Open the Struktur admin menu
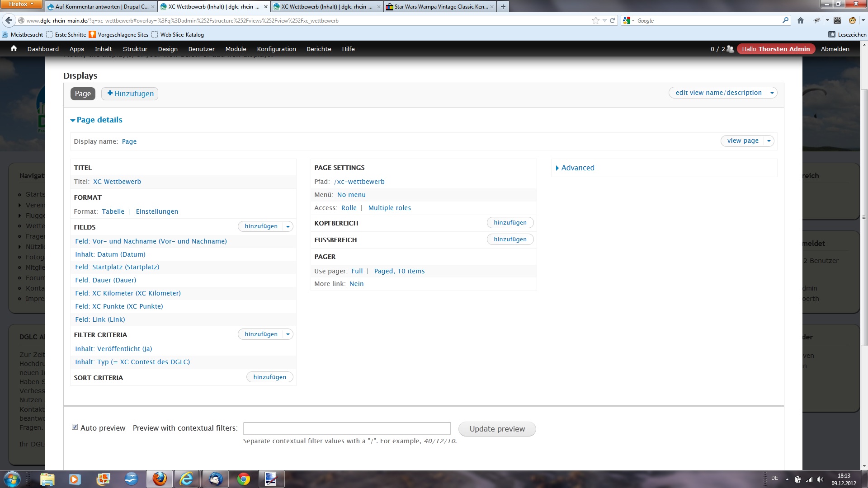Image resolution: width=868 pixels, height=488 pixels. click(x=135, y=49)
